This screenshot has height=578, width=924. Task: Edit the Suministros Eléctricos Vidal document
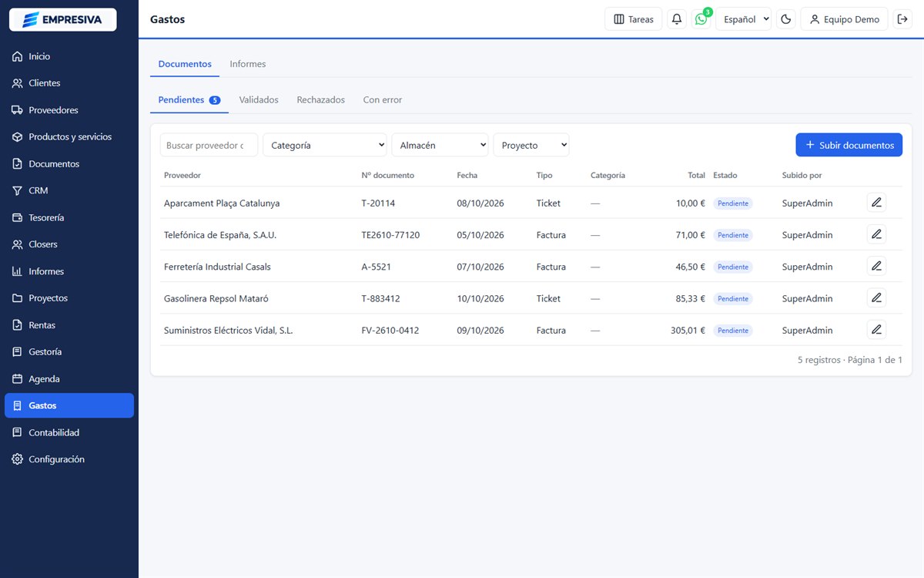point(876,330)
